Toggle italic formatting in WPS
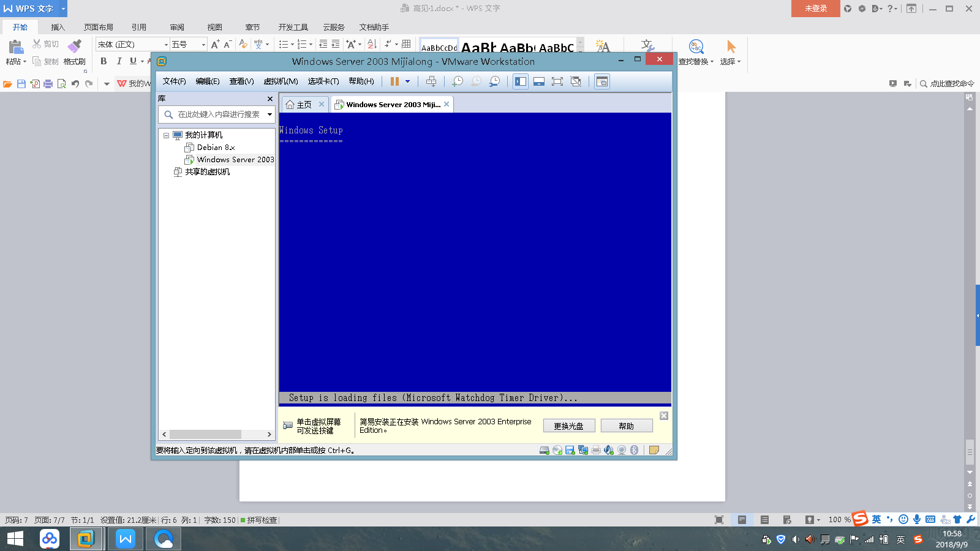980x551 pixels. (119, 61)
